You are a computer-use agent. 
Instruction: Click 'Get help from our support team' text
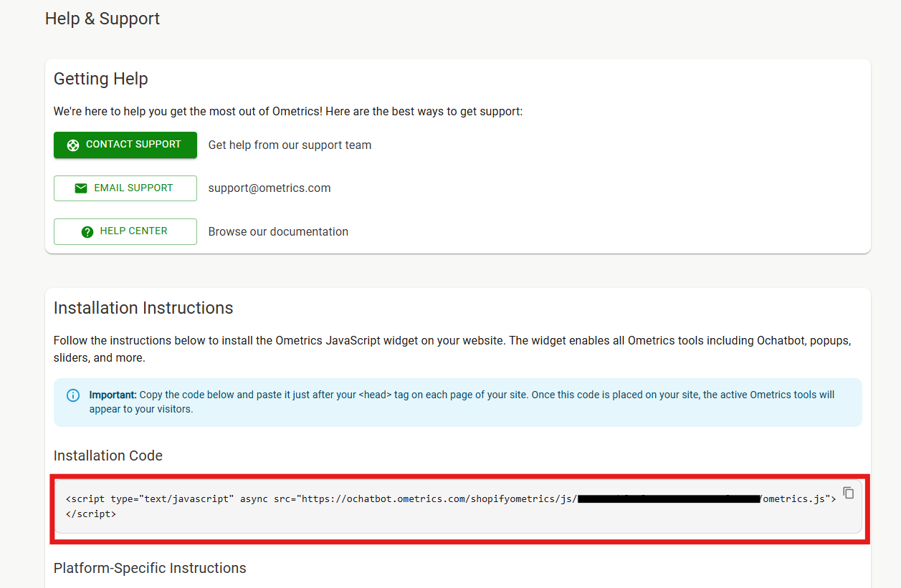coord(290,145)
